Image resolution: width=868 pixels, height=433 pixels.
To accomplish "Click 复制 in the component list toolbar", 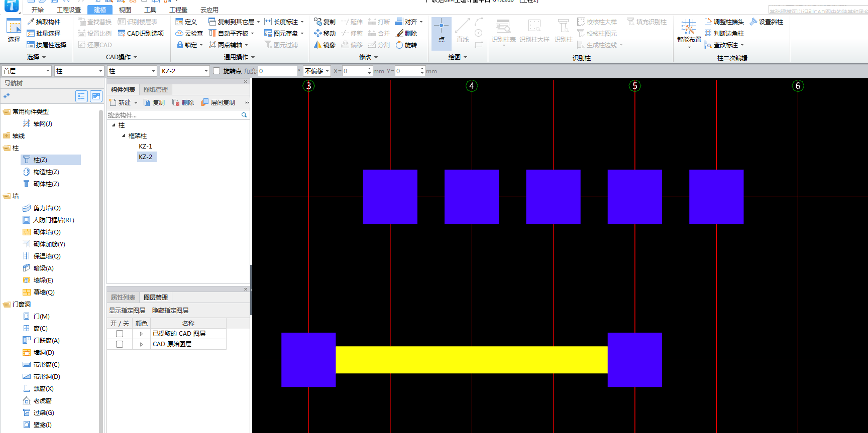I will click(154, 102).
